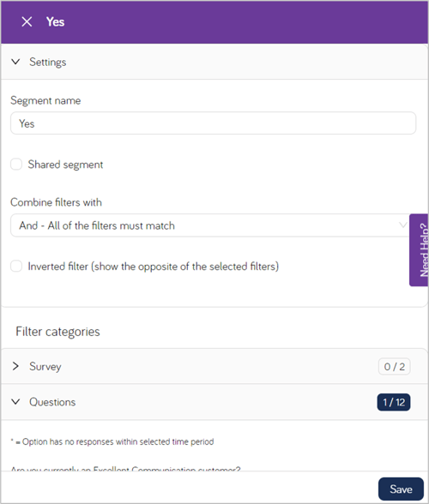Collapse the Settings section chevron

15,62
